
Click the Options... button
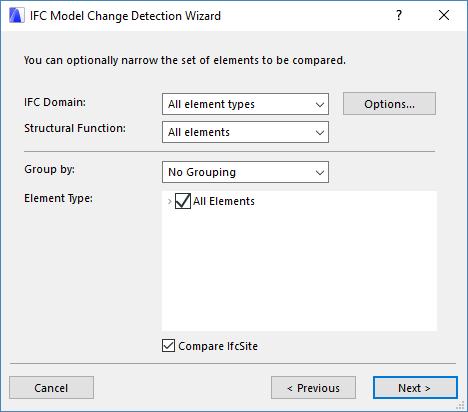pos(389,104)
